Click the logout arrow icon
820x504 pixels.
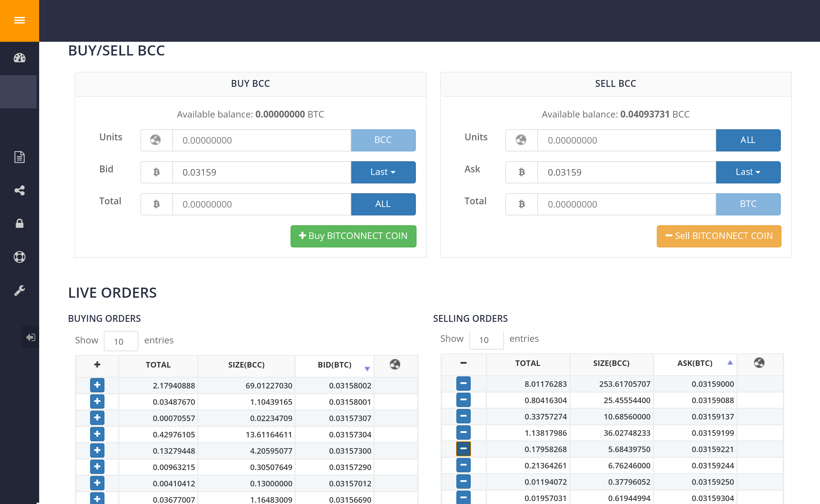[x=31, y=337]
